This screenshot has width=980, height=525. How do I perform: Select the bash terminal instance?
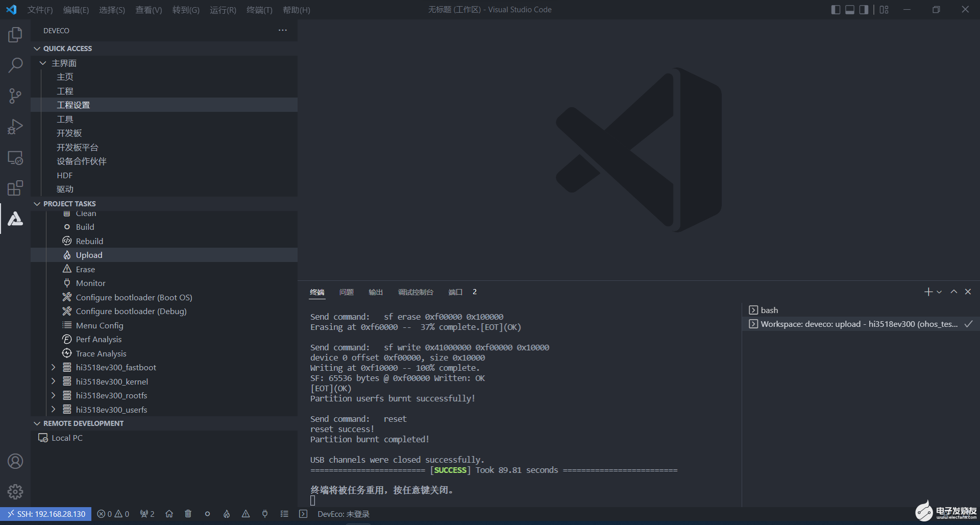point(861,310)
